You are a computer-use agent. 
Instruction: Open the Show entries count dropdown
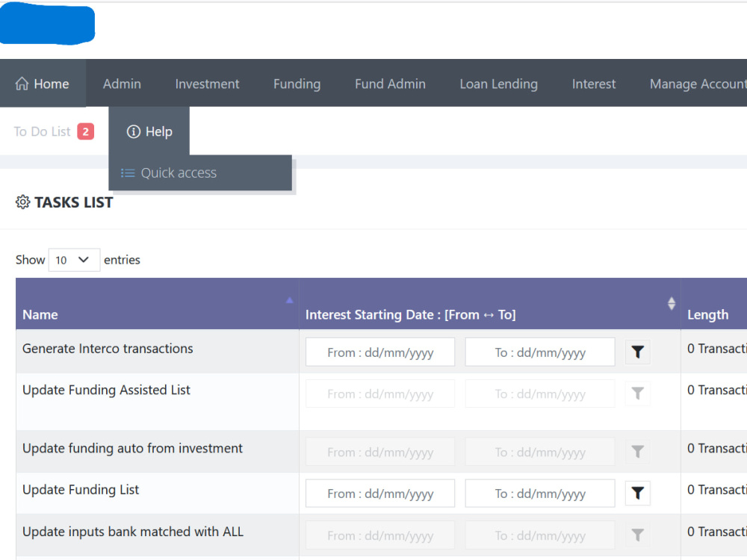coord(74,260)
